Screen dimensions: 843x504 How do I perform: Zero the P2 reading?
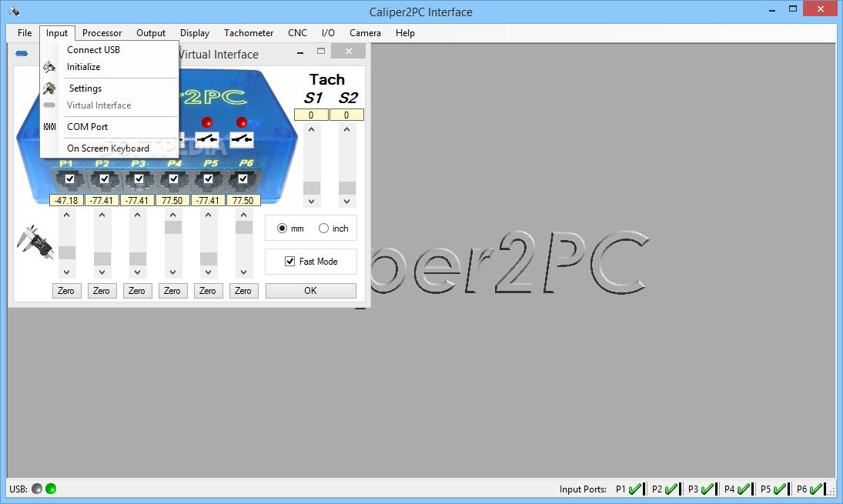102,291
